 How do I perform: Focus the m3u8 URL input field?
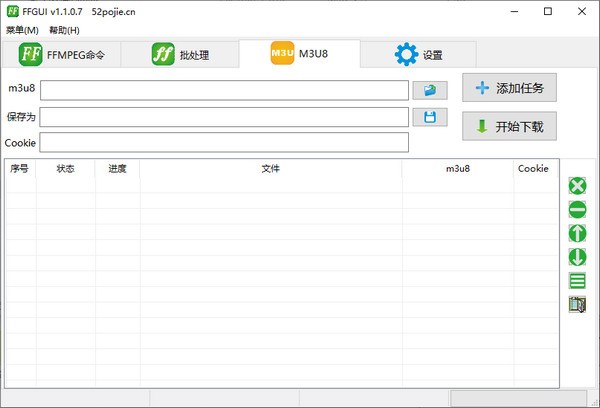[x=224, y=91]
